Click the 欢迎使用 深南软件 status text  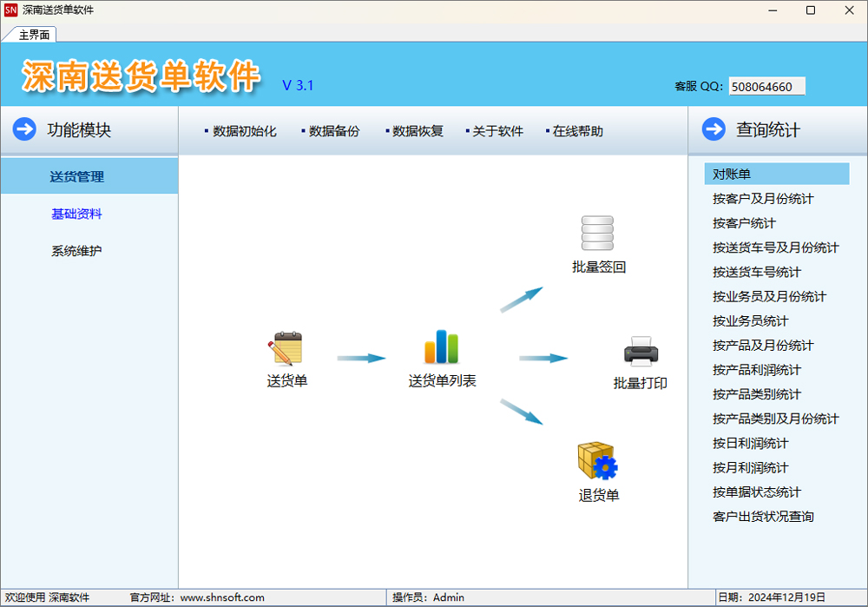point(47,597)
